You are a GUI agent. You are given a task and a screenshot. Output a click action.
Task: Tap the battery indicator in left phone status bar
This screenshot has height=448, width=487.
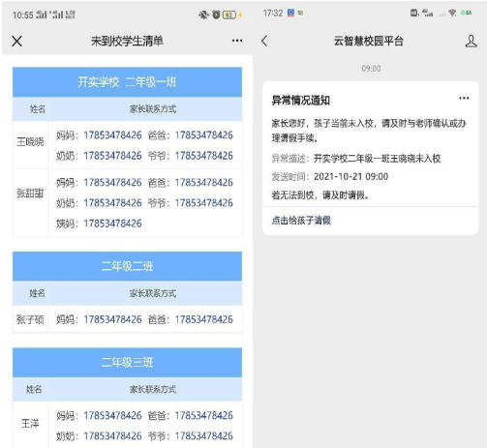(229, 15)
